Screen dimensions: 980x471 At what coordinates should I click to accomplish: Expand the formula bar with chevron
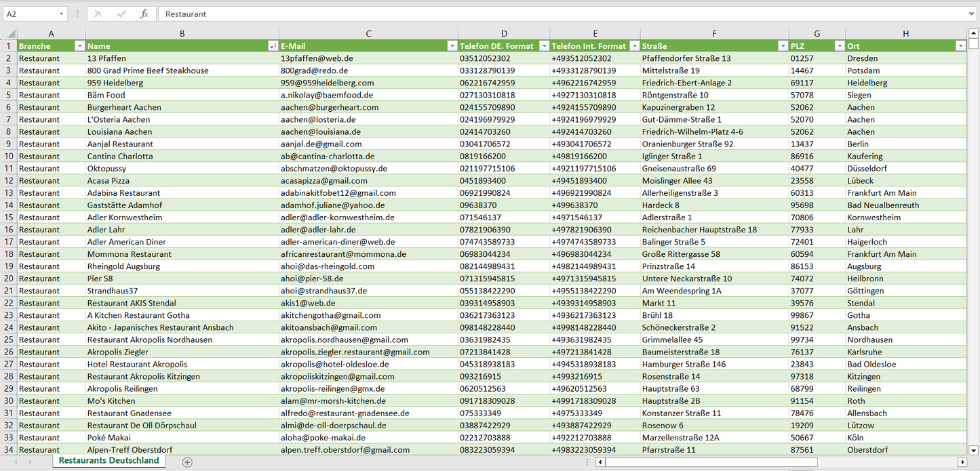click(973, 14)
